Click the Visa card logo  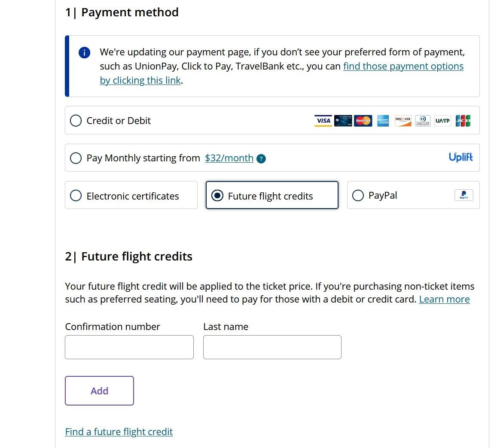click(x=323, y=121)
